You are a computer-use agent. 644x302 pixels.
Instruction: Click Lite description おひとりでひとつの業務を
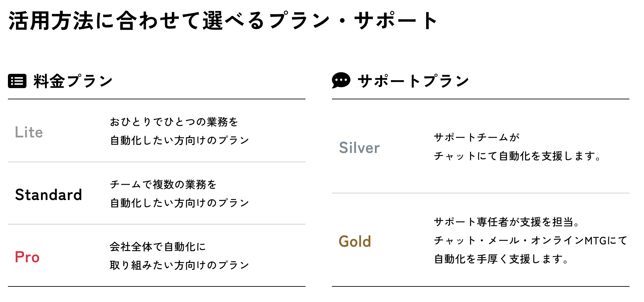(174, 122)
